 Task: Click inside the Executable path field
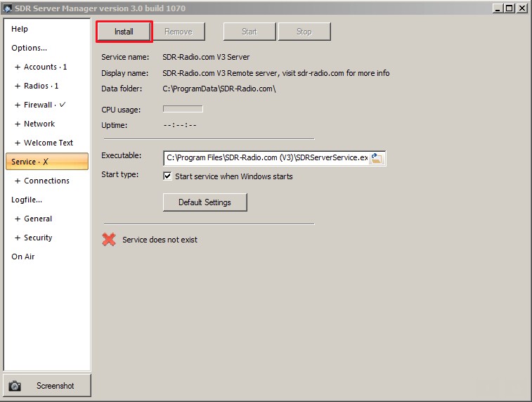pyautogui.click(x=266, y=157)
